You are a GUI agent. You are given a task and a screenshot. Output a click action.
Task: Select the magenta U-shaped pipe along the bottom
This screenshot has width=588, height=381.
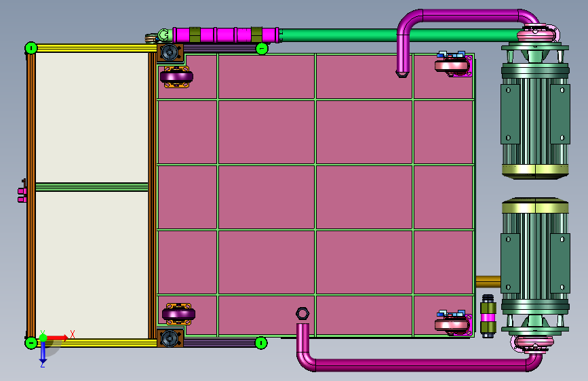pyautogui.click(x=418, y=364)
